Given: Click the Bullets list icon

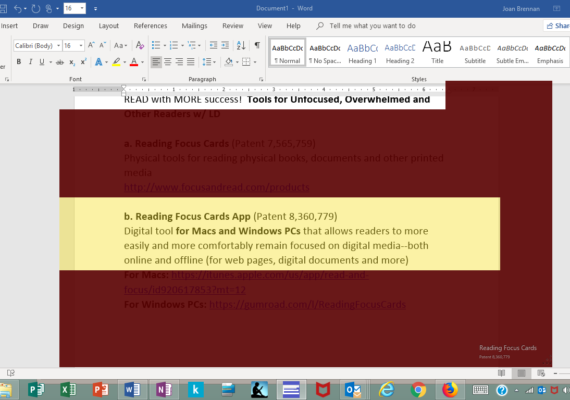Looking at the screenshot, I should [156, 45].
